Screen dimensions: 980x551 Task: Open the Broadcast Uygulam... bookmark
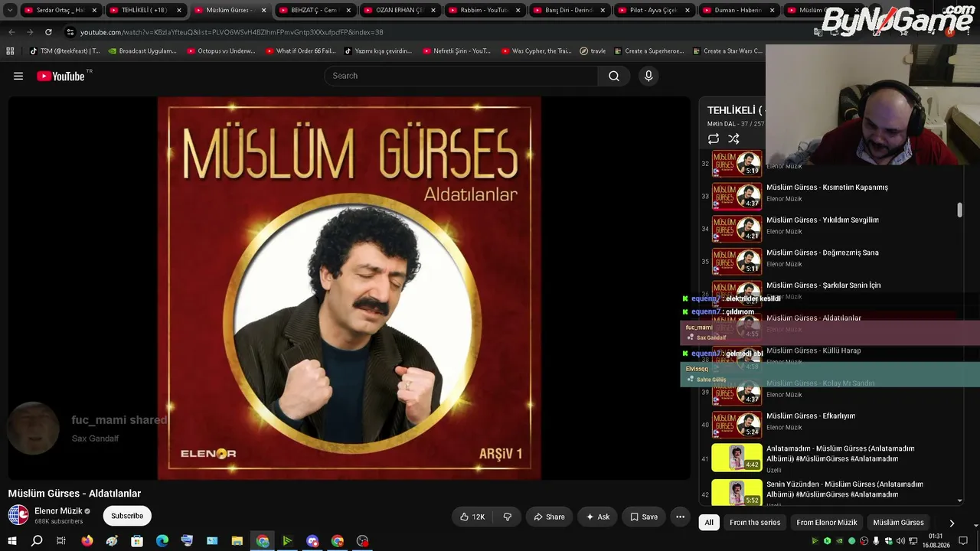click(142, 51)
